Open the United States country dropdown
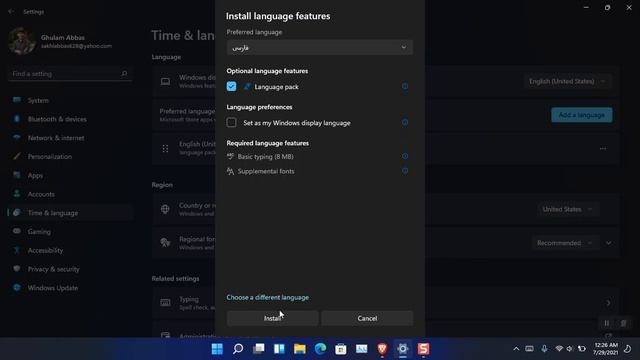The height and width of the screenshot is (360, 640). point(567,209)
